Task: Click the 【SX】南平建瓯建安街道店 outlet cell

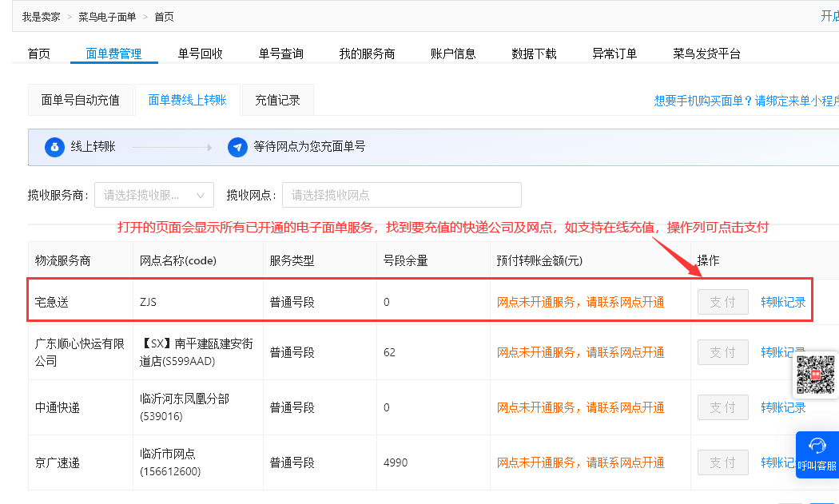Action: pos(197,352)
